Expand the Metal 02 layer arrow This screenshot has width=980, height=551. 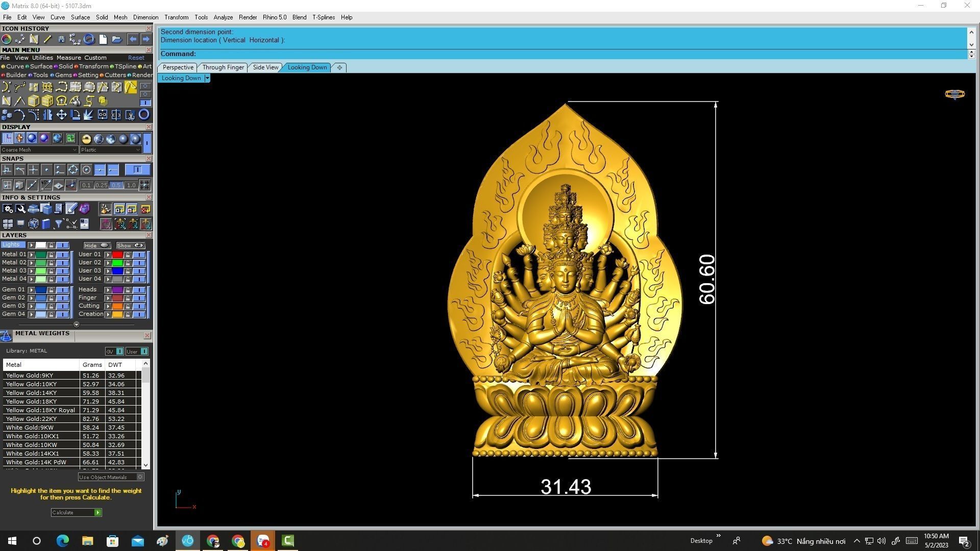click(31, 263)
